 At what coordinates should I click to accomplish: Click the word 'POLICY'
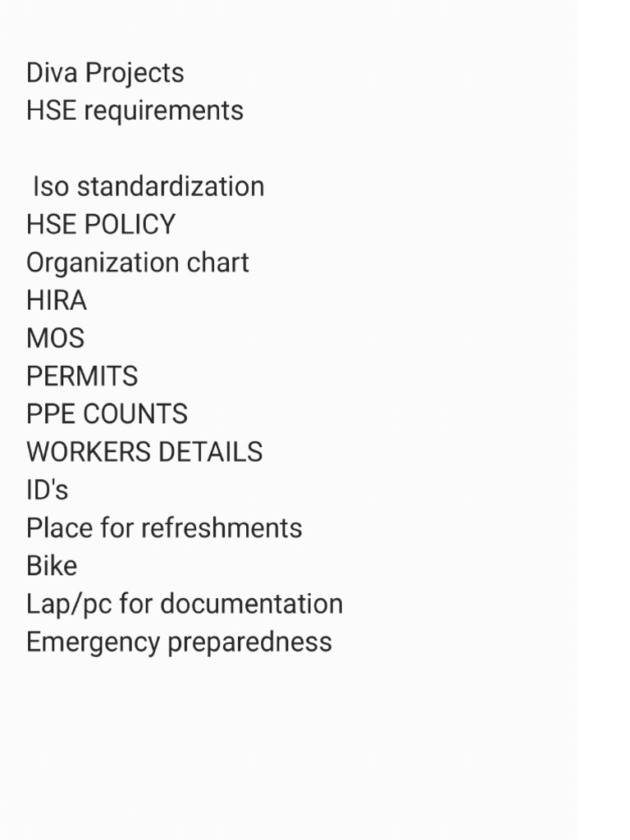[x=135, y=225]
